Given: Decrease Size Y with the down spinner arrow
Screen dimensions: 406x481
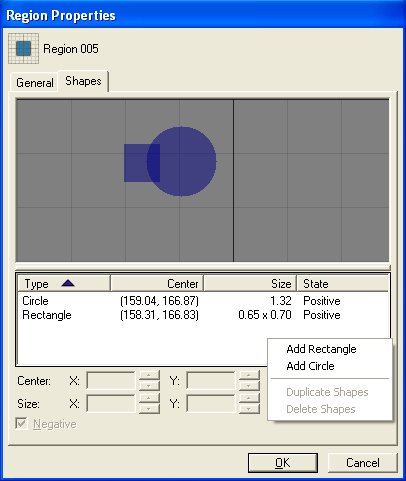Looking at the screenshot, I should pyautogui.click(x=249, y=409).
